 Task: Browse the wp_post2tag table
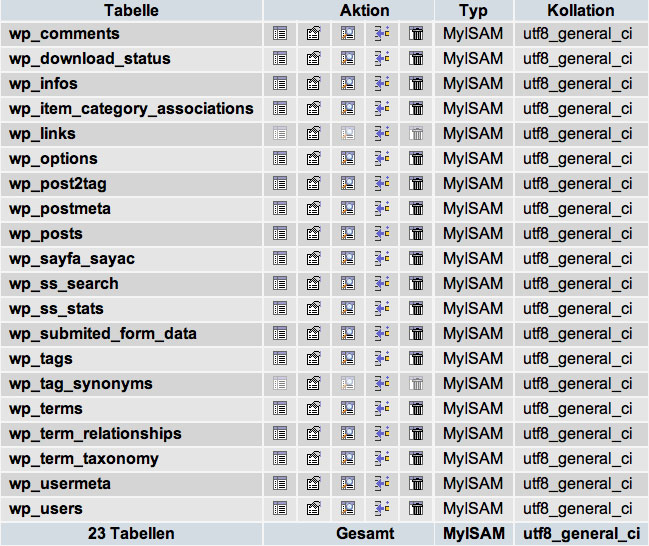coord(280,183)
